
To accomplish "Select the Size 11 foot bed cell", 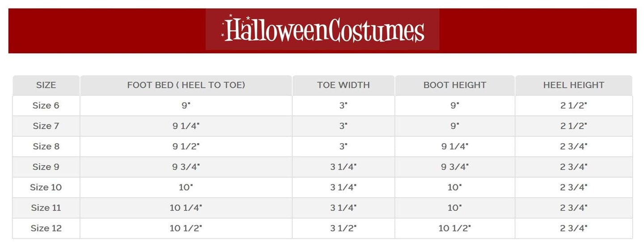I will (x=186, y=208).
